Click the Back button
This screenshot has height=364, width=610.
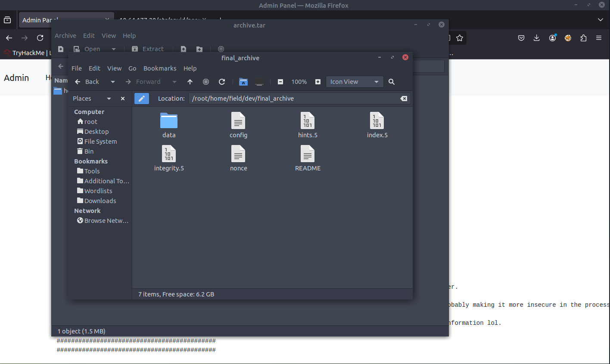(87, 82)
